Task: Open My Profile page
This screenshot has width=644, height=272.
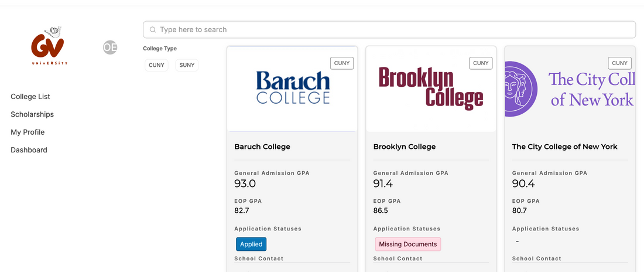Action: tap(28, 132)
